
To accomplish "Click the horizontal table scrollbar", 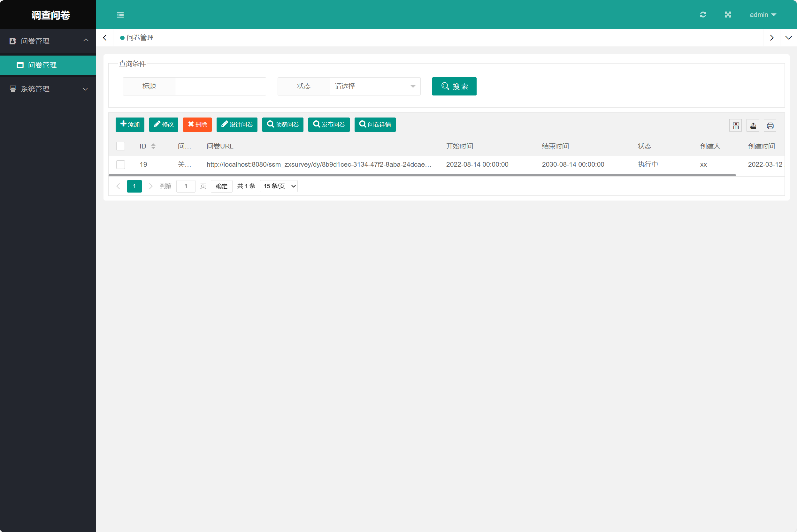I will tap(422, 175).
